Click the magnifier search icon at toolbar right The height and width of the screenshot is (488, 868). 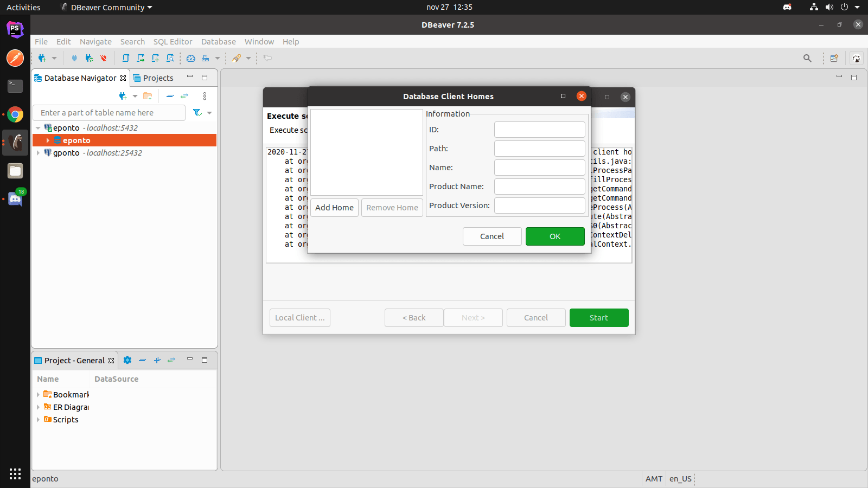point(807,58)
